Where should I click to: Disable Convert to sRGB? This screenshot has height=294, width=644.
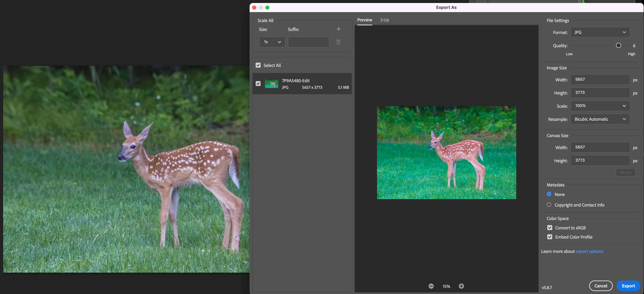(549, 228)
